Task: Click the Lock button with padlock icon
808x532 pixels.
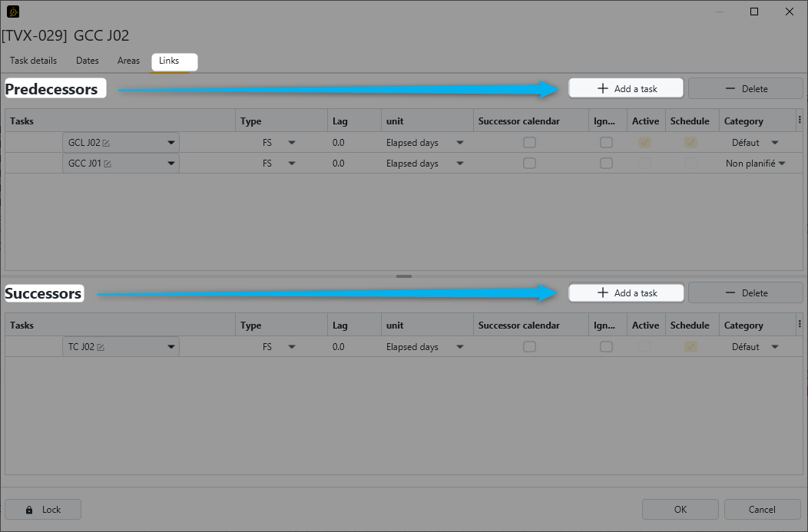Action: (x=43, y=509)
